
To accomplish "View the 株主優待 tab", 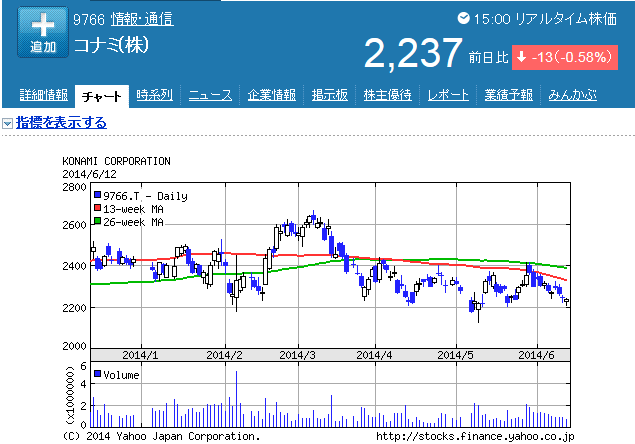I will pyautogui.click(x=388, y=95).
